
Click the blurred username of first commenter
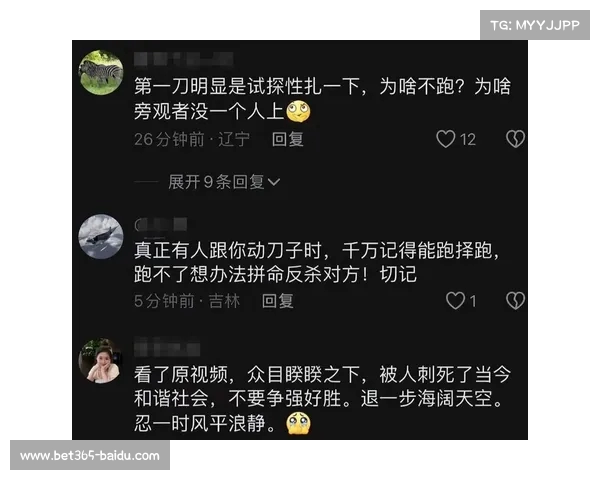click(184, 59)
